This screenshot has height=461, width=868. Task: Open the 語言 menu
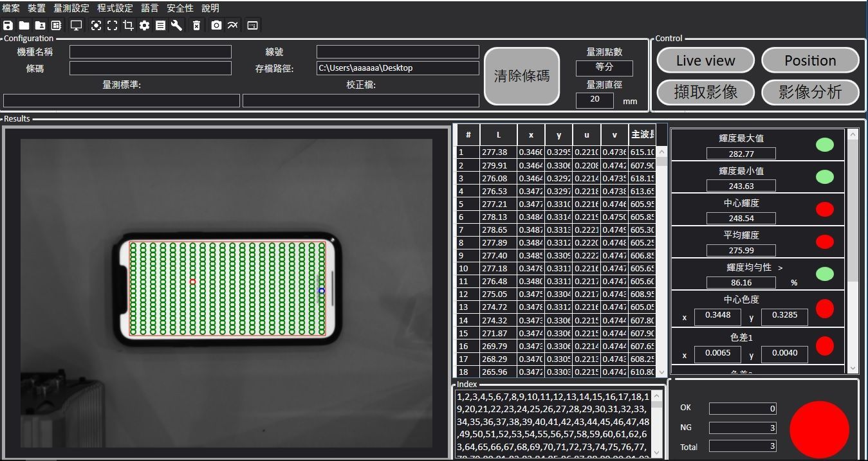(x=149, y=8)
